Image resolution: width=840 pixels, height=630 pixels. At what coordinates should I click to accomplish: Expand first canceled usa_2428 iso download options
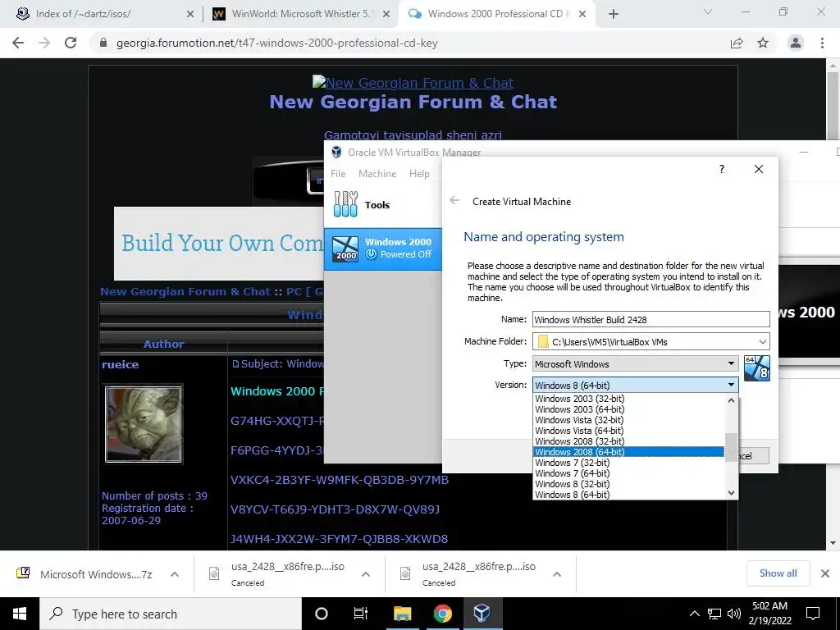coord(366,574)
